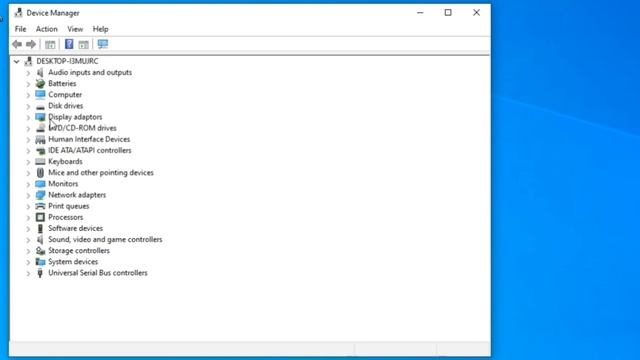The height and width of the screenshot is (360, 640).
Task: Select the Universal Serial Bus controllers label
Action: tap(98, 273)
